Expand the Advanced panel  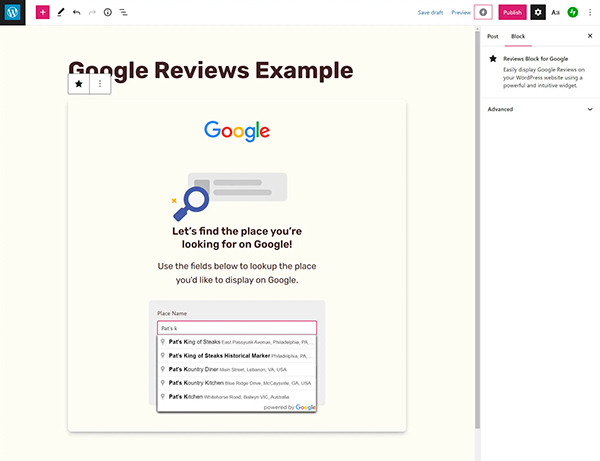tap(540, 109)
